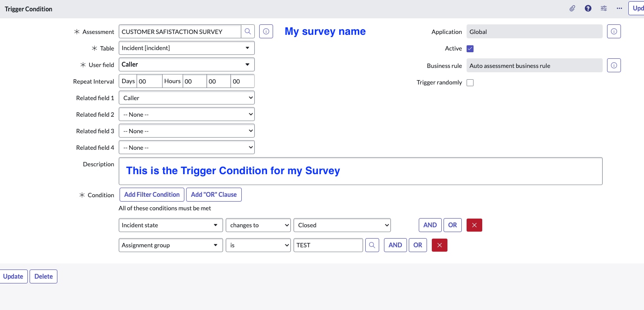Click the Add Filter Condition button
Screen dimensions: 644x310
click(152, 195)
